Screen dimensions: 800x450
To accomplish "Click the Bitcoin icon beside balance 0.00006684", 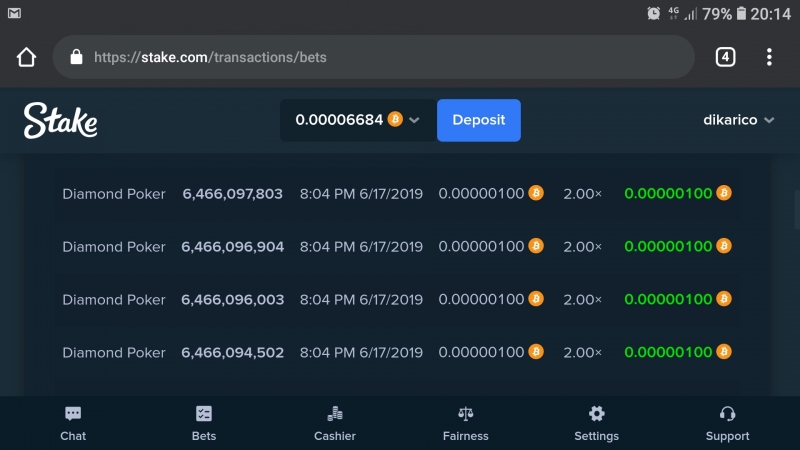I will point(395,119).
